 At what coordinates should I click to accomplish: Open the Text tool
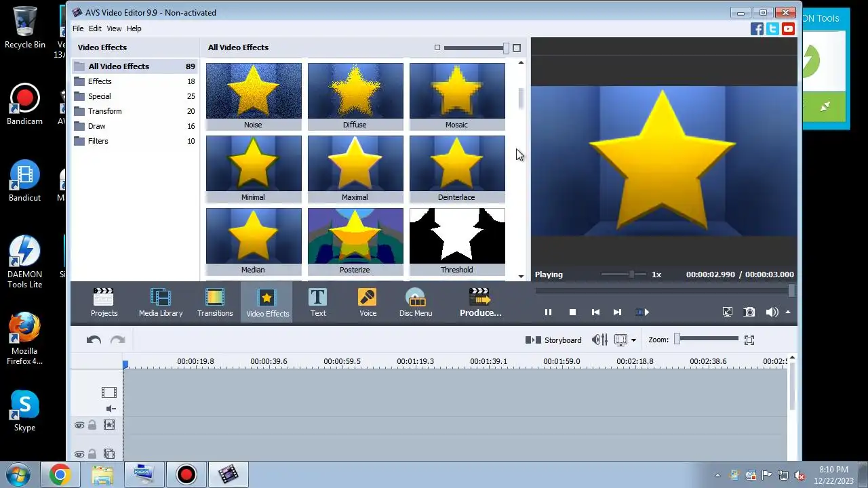tap(318, 302)
